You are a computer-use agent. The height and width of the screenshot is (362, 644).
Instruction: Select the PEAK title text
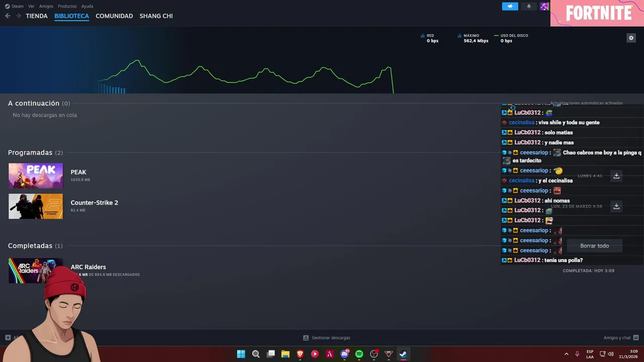(78, 172)
